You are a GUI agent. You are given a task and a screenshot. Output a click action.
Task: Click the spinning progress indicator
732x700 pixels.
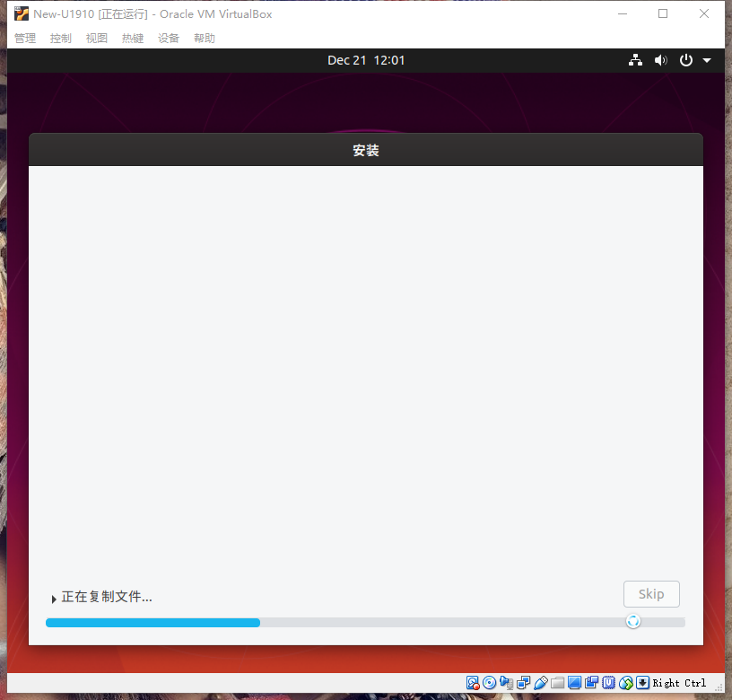(x=633, y=621)
